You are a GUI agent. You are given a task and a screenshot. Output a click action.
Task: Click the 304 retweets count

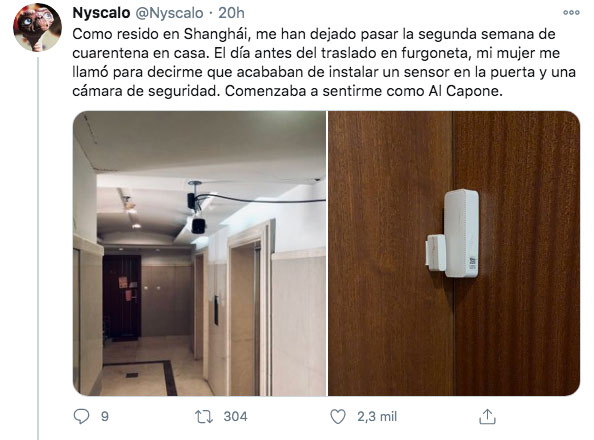[235, 417]
